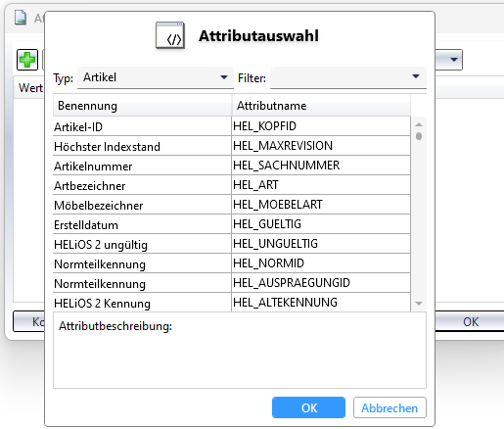Select the Höchster Indexstand row

232,146
